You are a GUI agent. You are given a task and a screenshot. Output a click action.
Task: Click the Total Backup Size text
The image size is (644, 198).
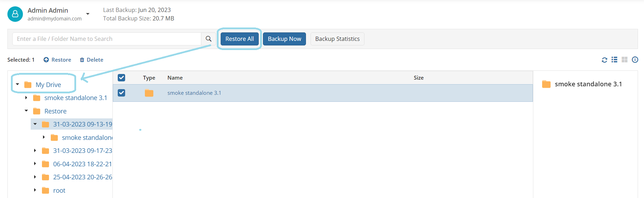(x=139, y=18)
